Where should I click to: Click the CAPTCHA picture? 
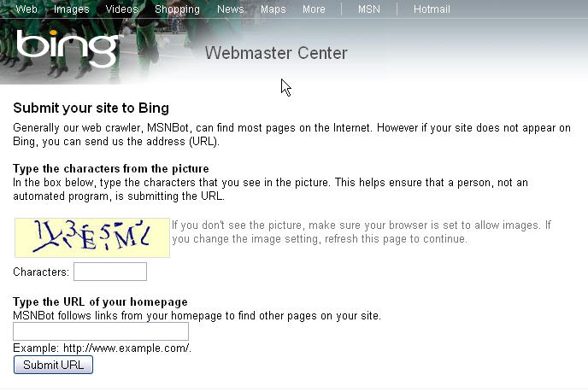[92, 237]
